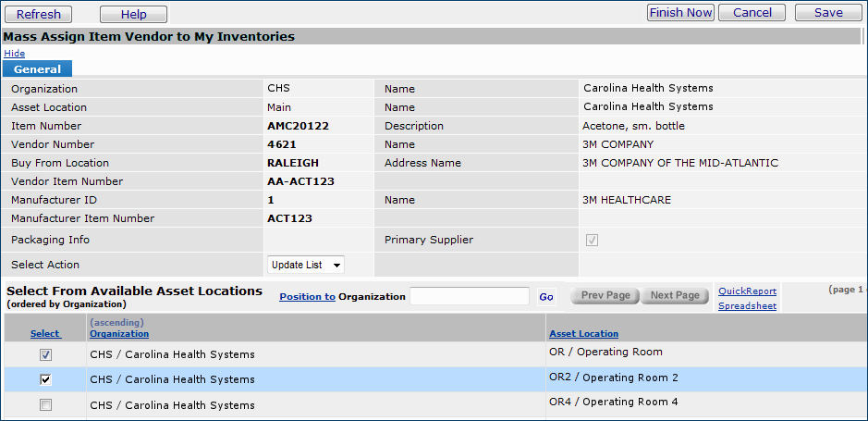This screenshot has height=421, width=868.
Task: Hide the header panel via Hide link
Action: tap(14, 54)
